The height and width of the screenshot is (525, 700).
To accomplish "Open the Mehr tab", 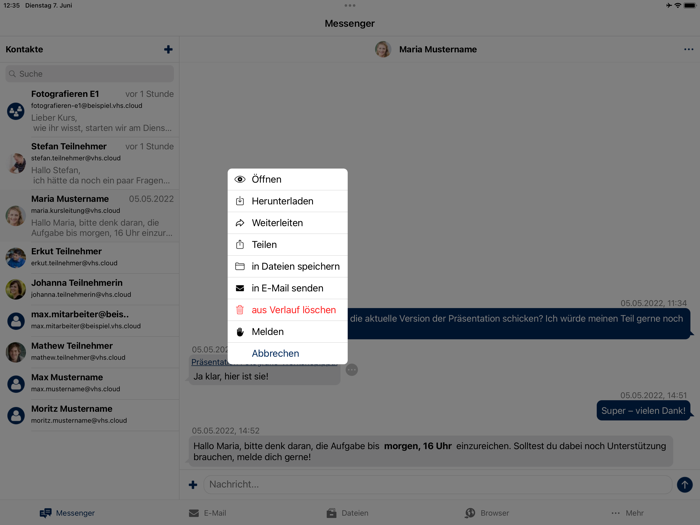I will click(627, 513).
